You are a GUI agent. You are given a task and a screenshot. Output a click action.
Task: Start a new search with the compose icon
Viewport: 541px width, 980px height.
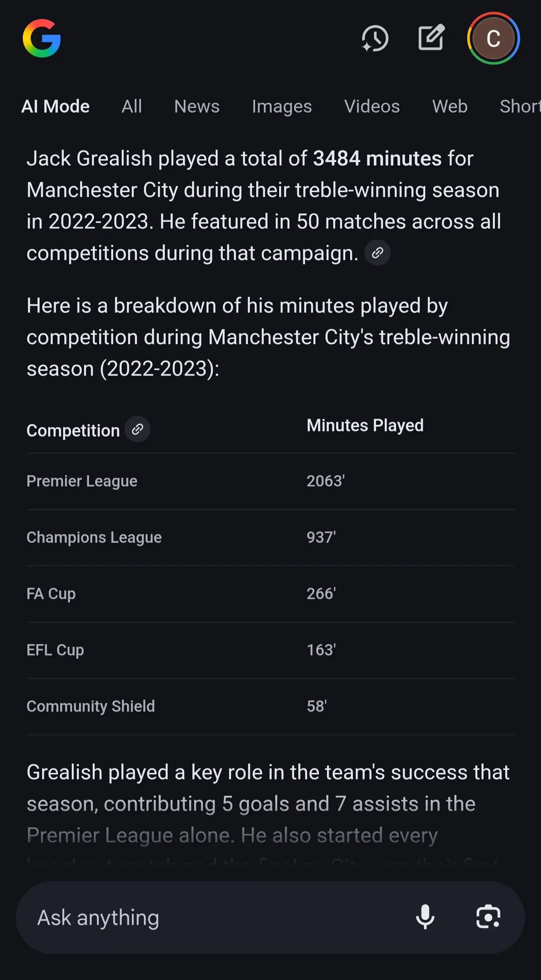(431, 38)
